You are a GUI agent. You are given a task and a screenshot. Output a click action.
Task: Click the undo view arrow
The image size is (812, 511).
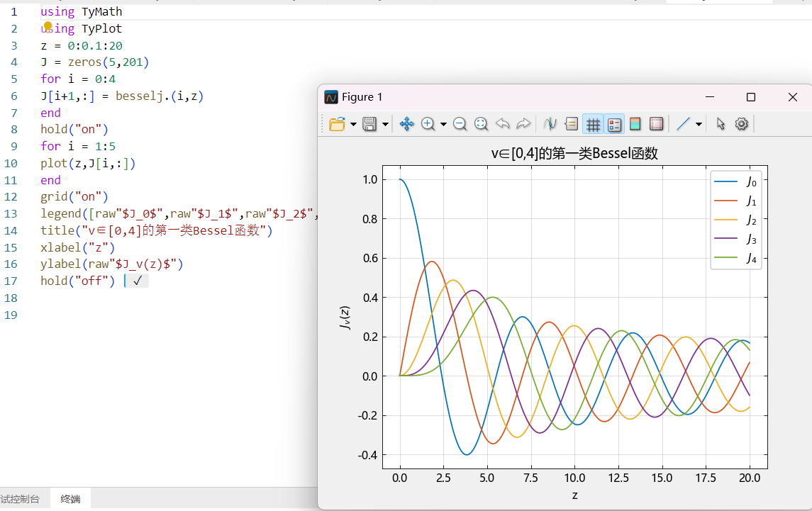[502, 124]
